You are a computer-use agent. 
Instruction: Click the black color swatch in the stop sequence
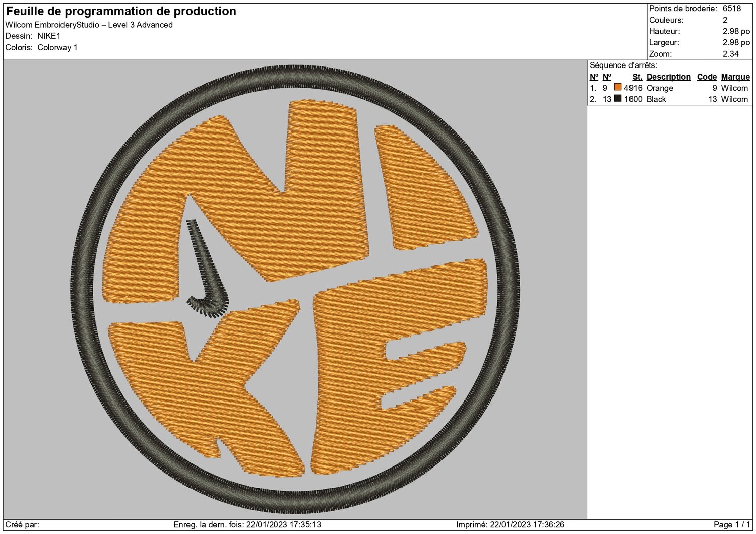click(618, 98)
